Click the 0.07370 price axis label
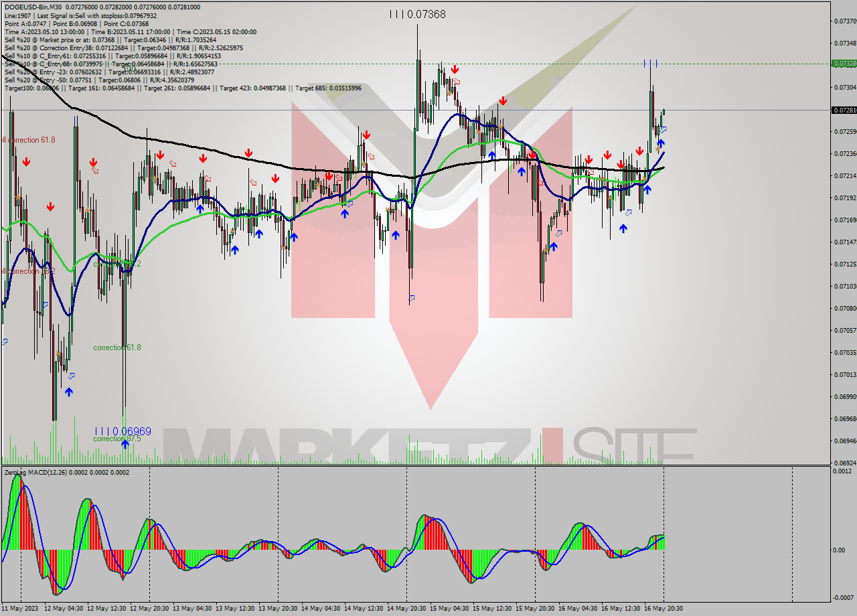The height and width of the screenshot is (616, 857). point(844,21)
